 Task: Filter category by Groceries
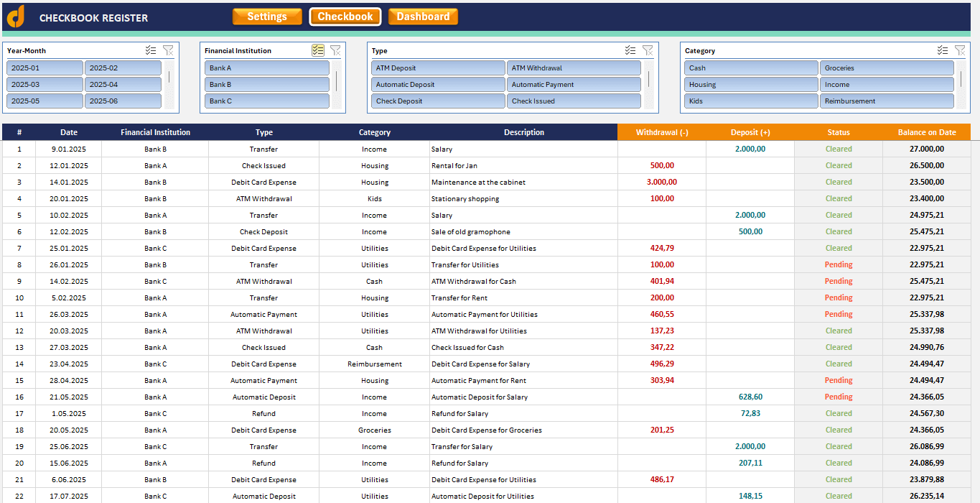tap(887, 68)
